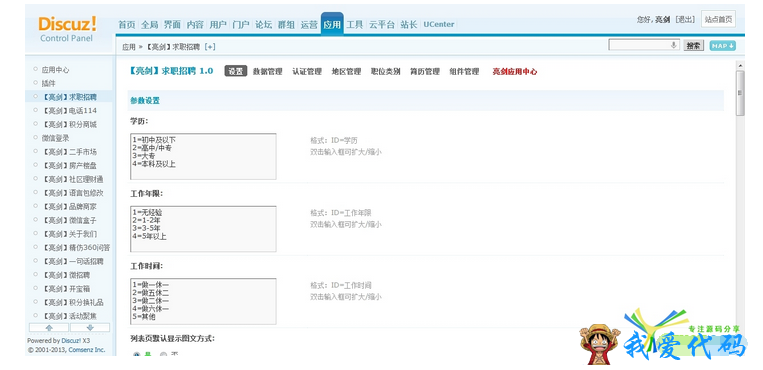Image resolution: width=763 pixels, height=370 pixels.
Task: Click into the 学历 textarea
Action: [203, 156]
